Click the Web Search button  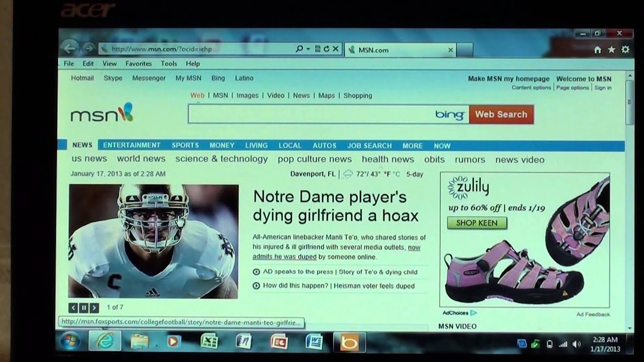pyautogui.click(x=501, y=114)
